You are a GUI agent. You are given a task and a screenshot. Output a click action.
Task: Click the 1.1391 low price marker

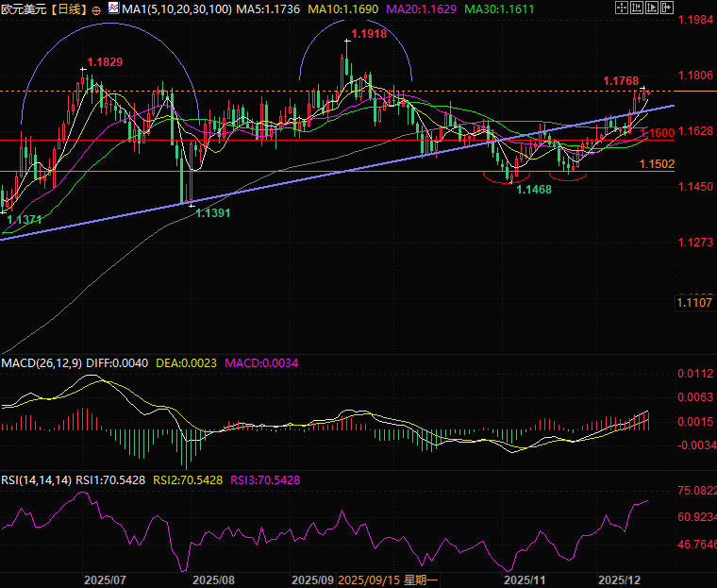[x=213, y=213]
